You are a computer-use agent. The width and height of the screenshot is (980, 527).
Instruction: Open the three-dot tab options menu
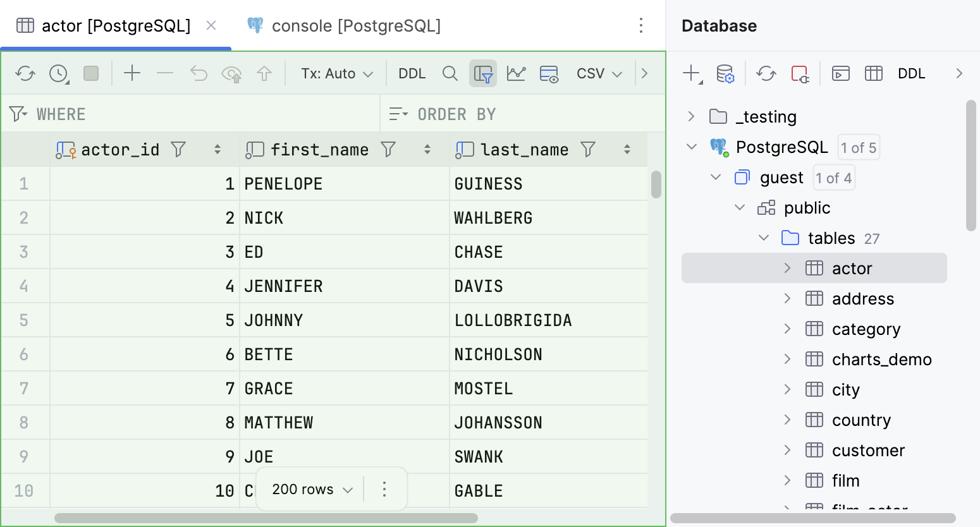point(641,25)
